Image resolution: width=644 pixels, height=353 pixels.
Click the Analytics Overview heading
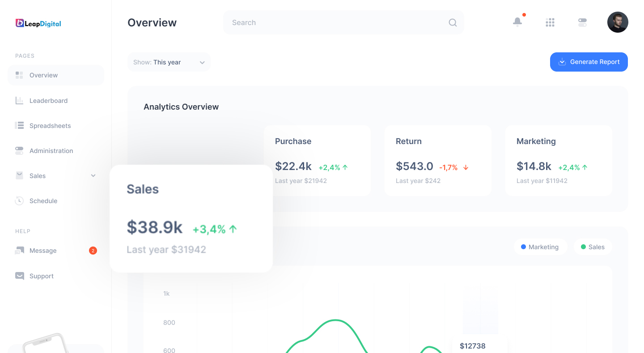181,107
